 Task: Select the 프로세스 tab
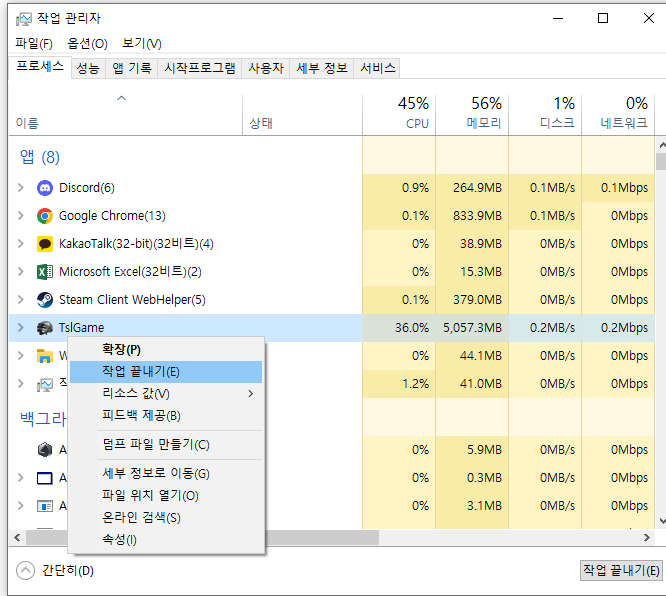(x=40, y=67)
